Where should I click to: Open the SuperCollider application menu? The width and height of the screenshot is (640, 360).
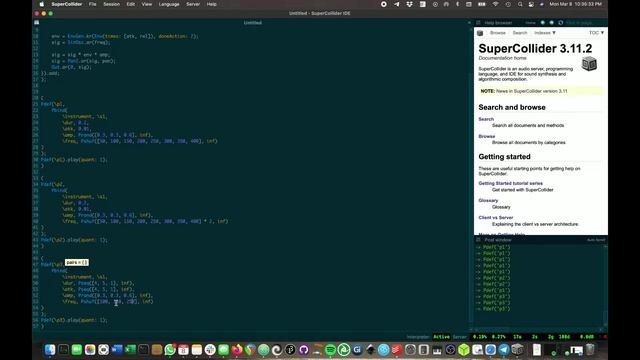67,4
